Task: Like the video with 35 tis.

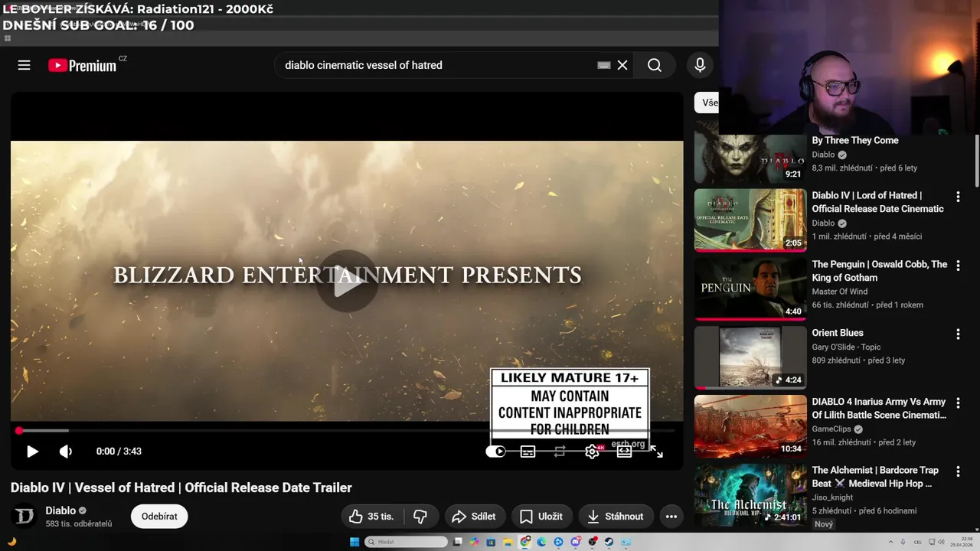Action: point(372,517)
